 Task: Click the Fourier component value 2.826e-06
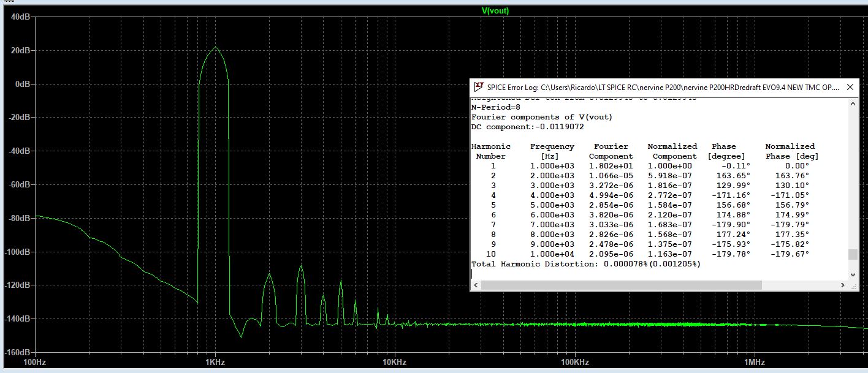(611, 235)
